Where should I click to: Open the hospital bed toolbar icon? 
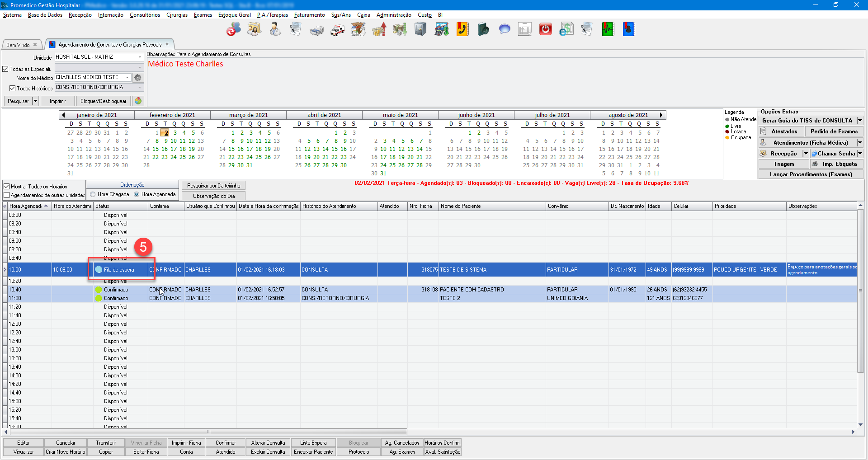coord(316,30)
